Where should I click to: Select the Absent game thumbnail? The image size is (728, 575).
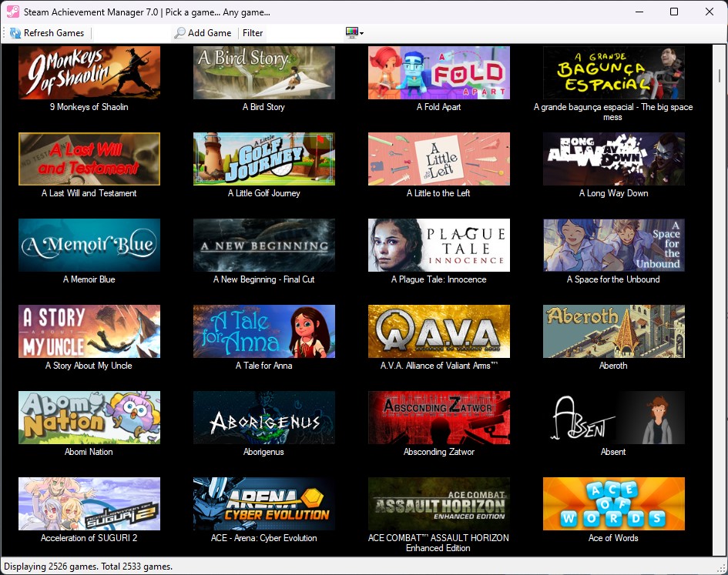coord(614,418)
